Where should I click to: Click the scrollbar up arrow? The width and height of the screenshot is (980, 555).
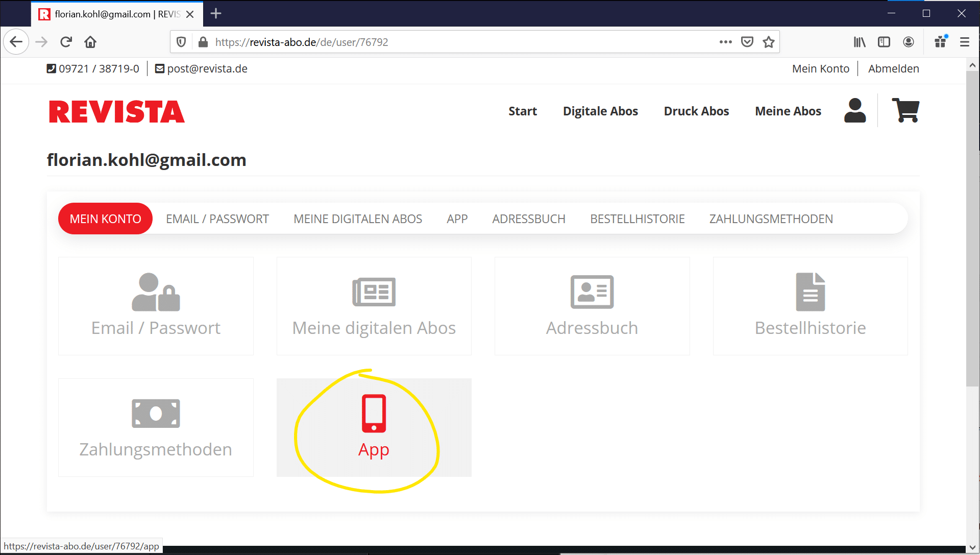(x=972, y=65)
